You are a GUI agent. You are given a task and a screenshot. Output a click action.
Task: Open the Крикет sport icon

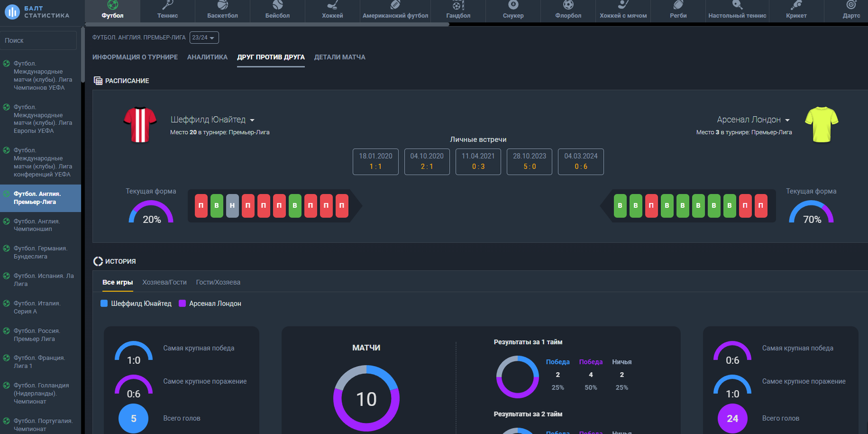796,5
